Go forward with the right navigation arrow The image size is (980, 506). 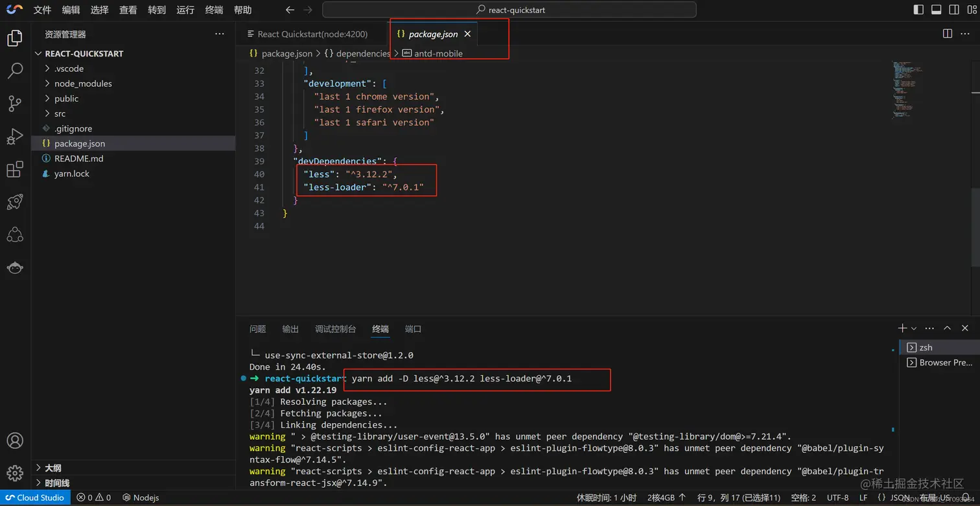308,10
